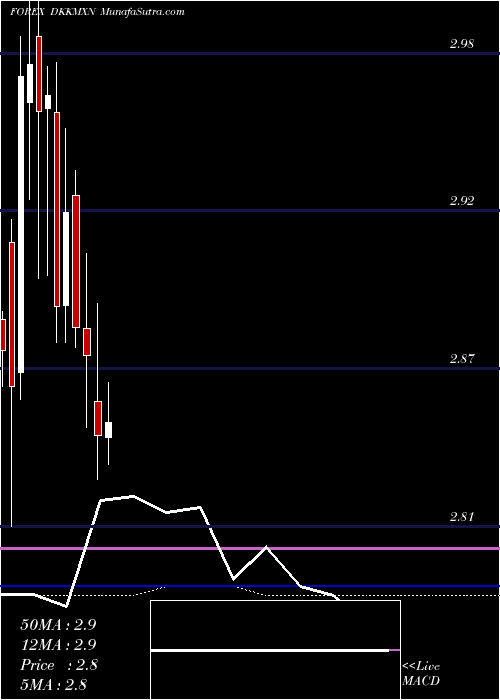Click the Price : 2.8 value

[58, 665]
